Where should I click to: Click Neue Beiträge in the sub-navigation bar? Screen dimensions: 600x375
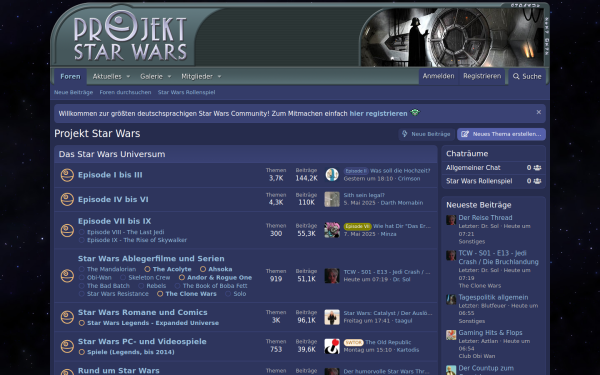[73, 92]
